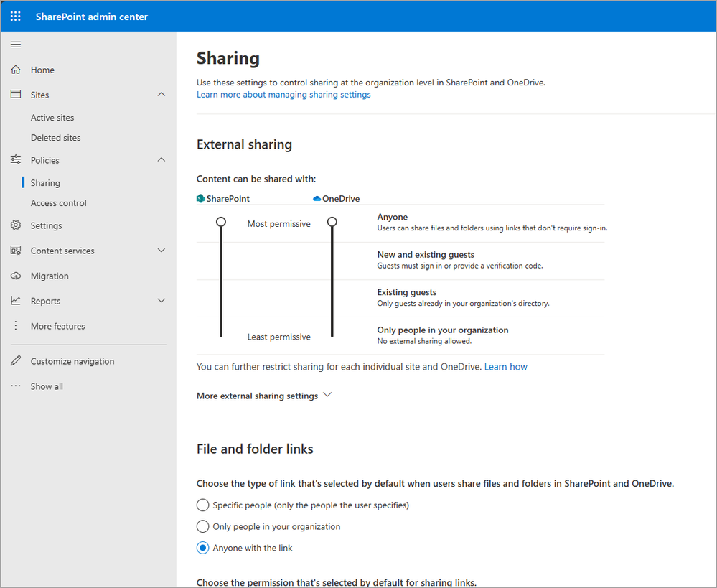Click the SharePoint sharing slider handle
Viewport: 717px width, 588px height.
pos(221,222)
